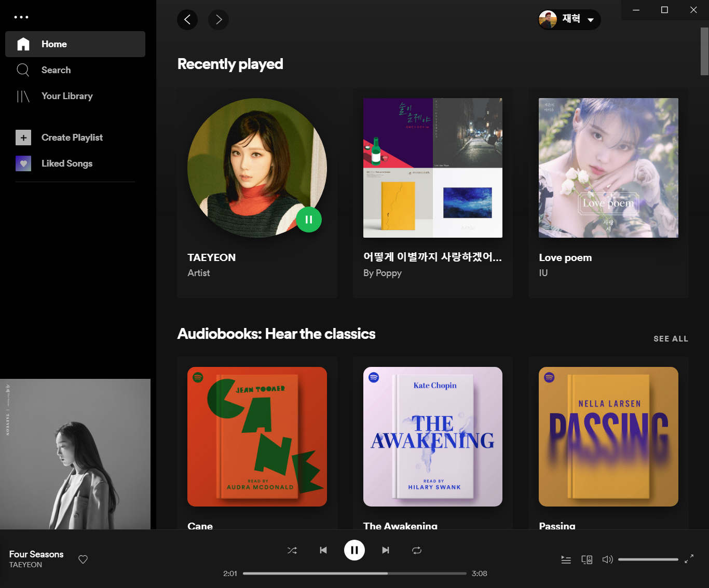Click the Home house icon
709x588 pixels.
tap(23, 44)
